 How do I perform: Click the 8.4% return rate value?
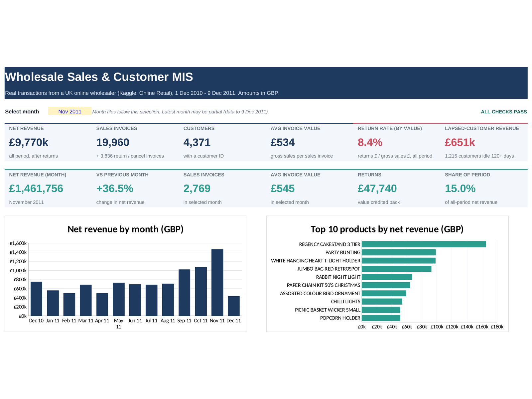click(x=370, y=142)
